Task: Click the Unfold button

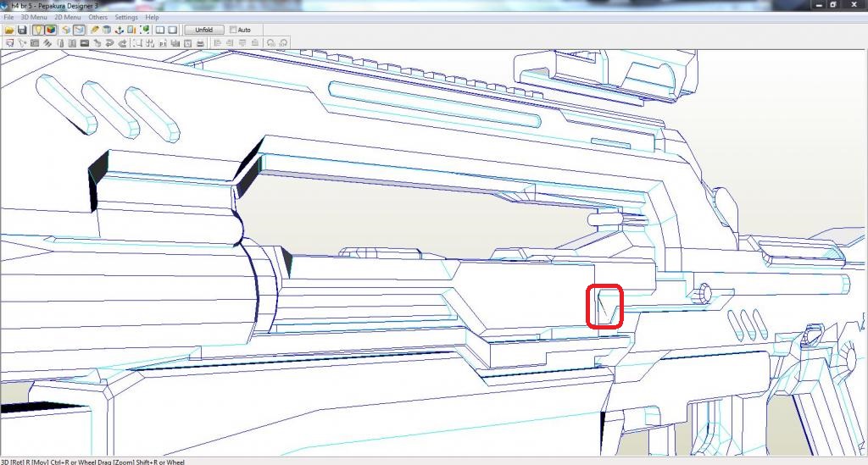Action: pyautogui.click(x=204, y=30)
